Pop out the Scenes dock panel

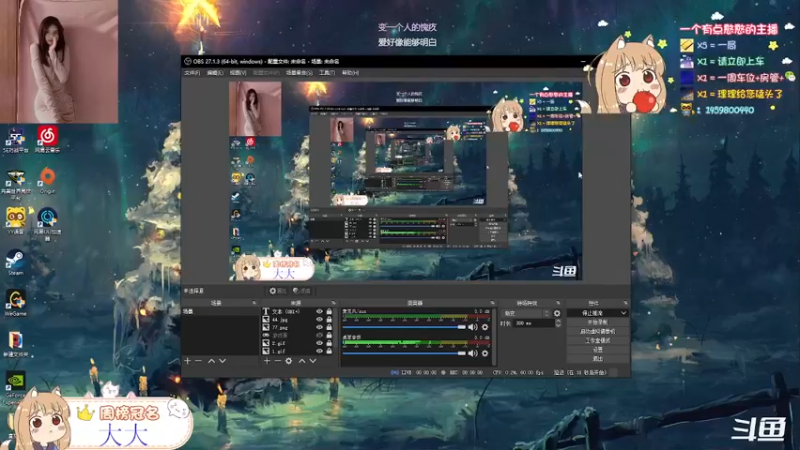point(254,303)
